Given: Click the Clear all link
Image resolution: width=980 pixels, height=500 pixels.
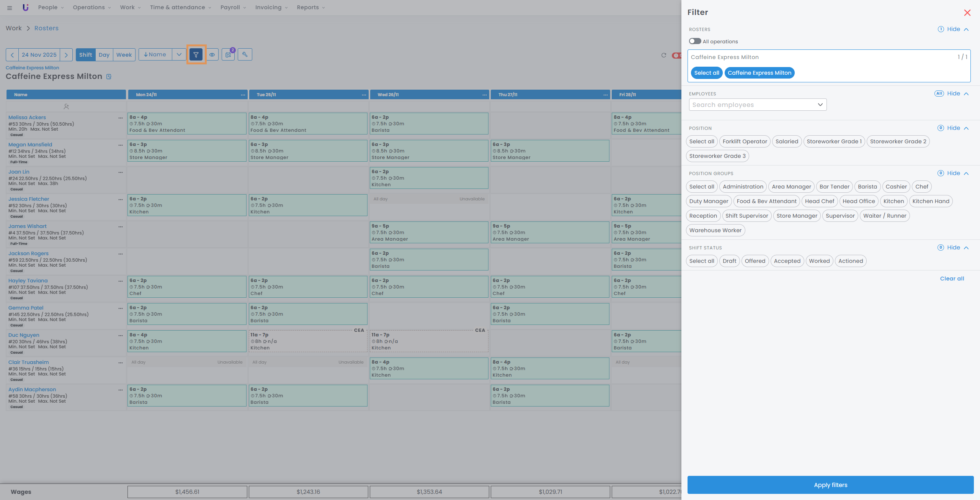Looking at the screenshot, I should (952, 279).
